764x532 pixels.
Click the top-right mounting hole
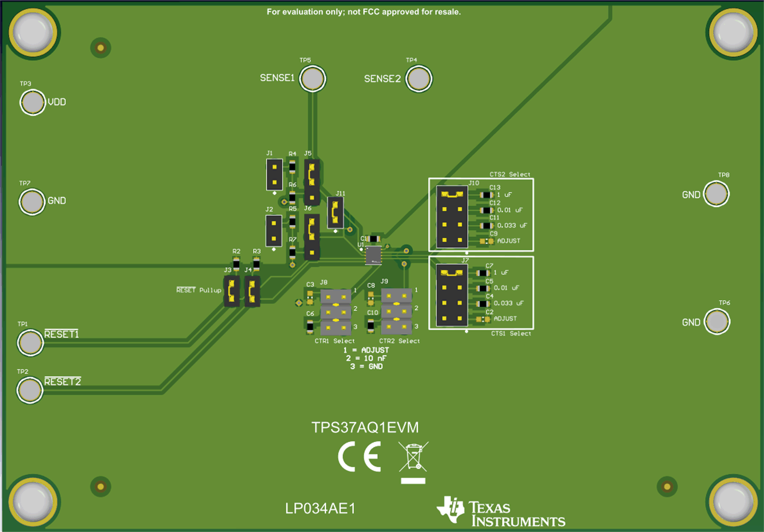[733, 32]
